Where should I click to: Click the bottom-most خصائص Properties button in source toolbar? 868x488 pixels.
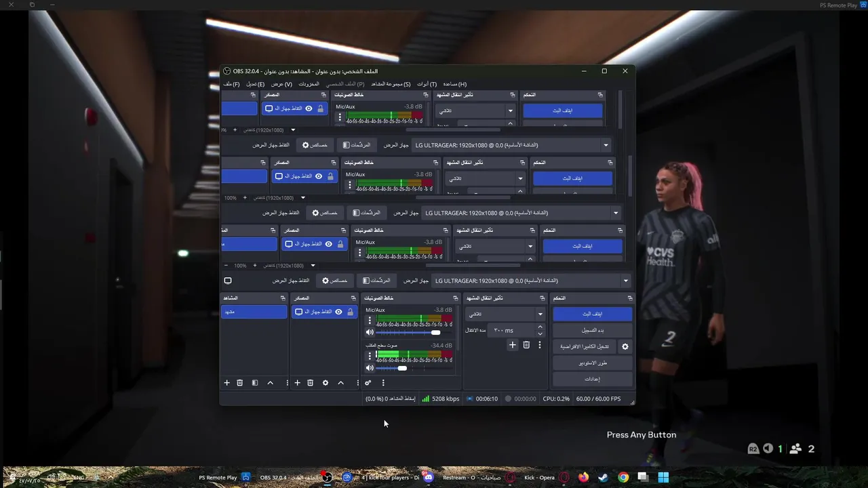(334, 281)
